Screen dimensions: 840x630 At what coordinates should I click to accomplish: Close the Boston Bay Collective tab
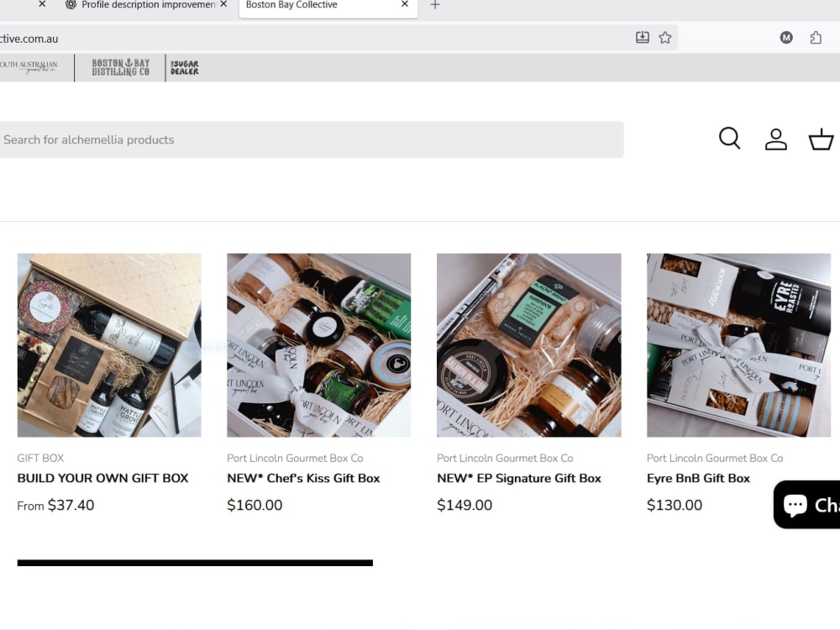tap(405, 4)
